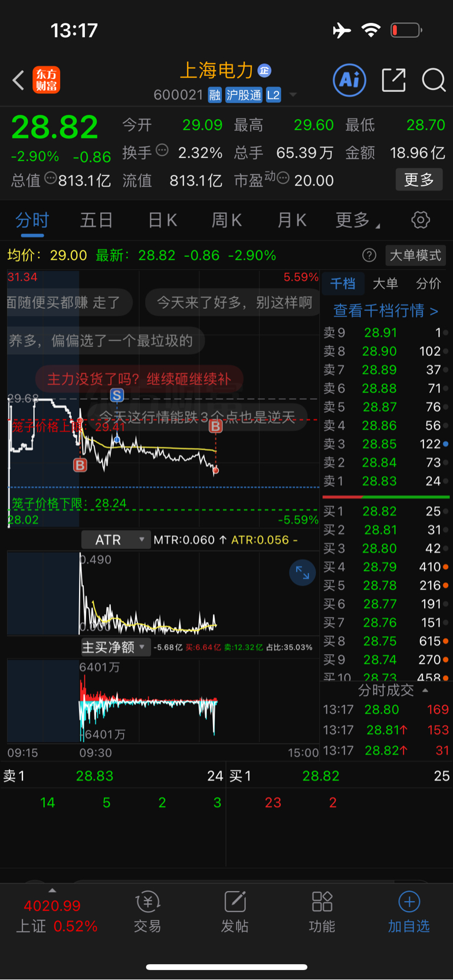The width and height of the screenshot is (453, 980).
Task: Switch to the 周K tab
Action: pos(226,220)
